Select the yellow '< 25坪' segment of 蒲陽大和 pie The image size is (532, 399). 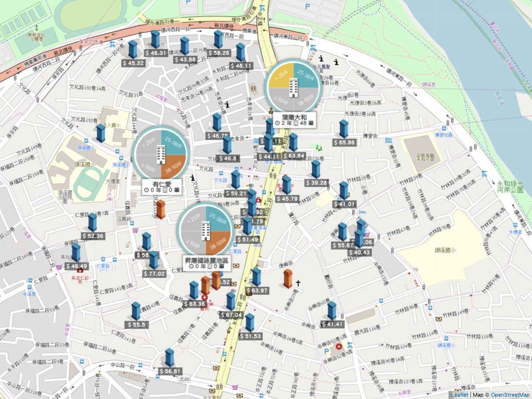point(280,75)
